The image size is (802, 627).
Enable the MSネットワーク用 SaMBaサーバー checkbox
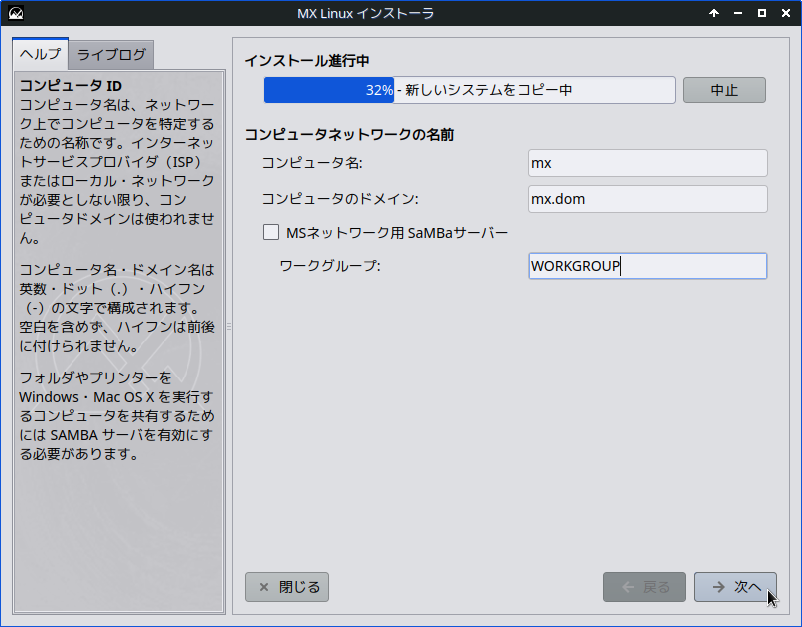coord(271,232)
